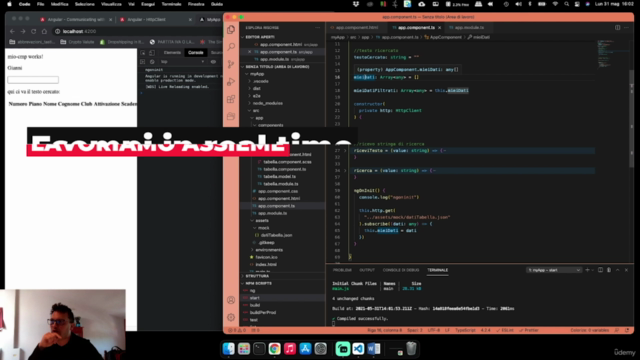Switch to the OUTPUT panel tab
Screen dimensions: 640x360
(367, 270)
